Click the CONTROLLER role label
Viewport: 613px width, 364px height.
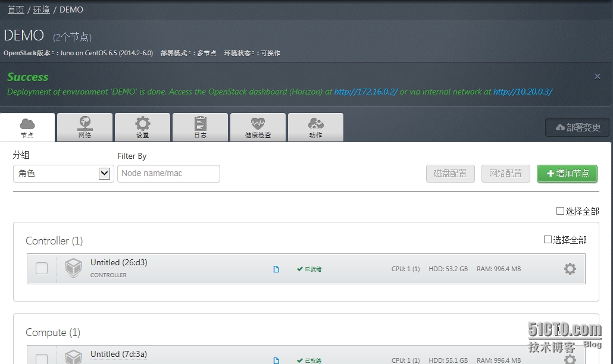pyautogui.click(x=108, y=275)
